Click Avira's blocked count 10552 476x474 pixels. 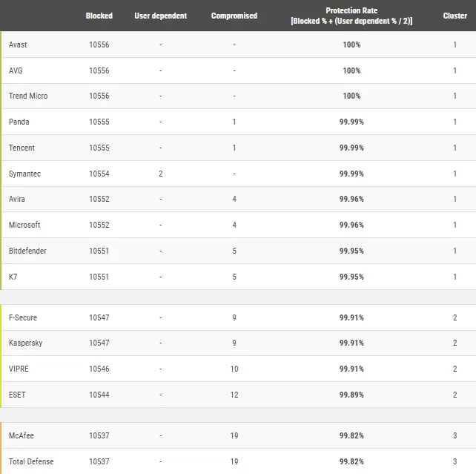pos(99,199)
